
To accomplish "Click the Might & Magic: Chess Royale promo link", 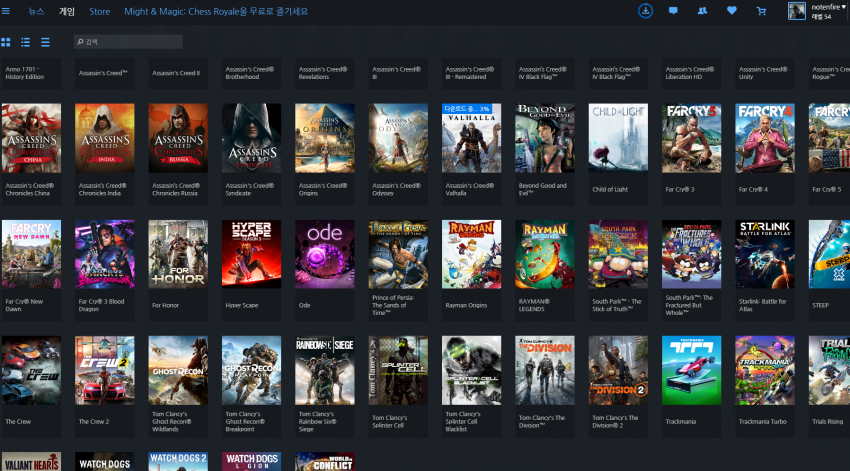I will [x=216, y=11].
